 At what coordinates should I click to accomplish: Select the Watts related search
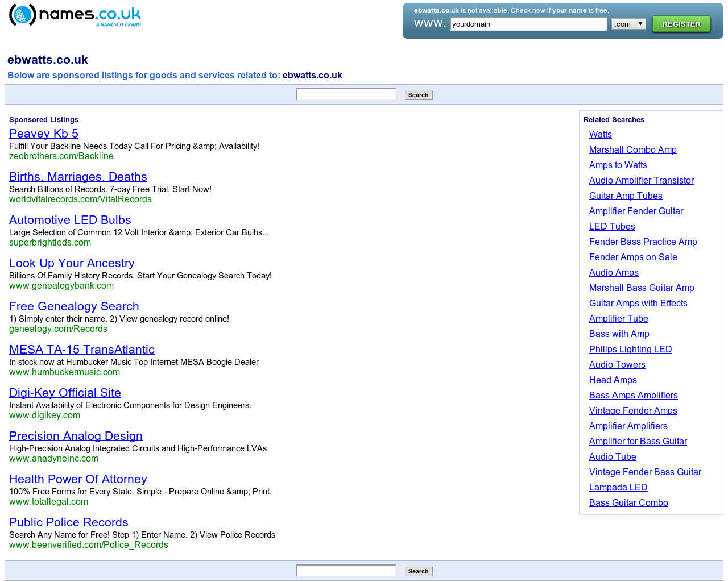(601, 135)
